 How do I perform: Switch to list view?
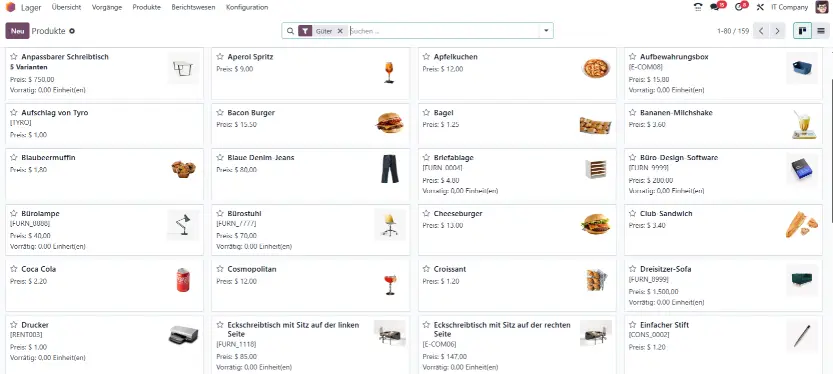821,31
